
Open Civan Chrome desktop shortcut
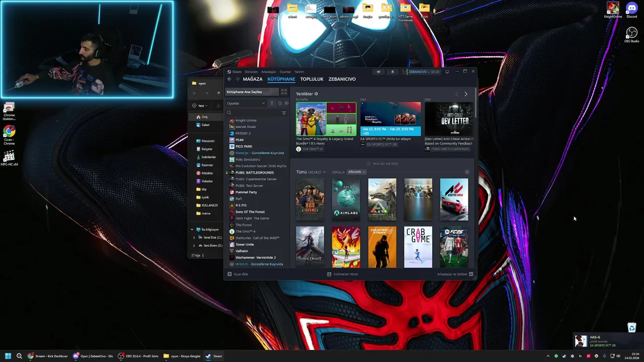point(9,135)
